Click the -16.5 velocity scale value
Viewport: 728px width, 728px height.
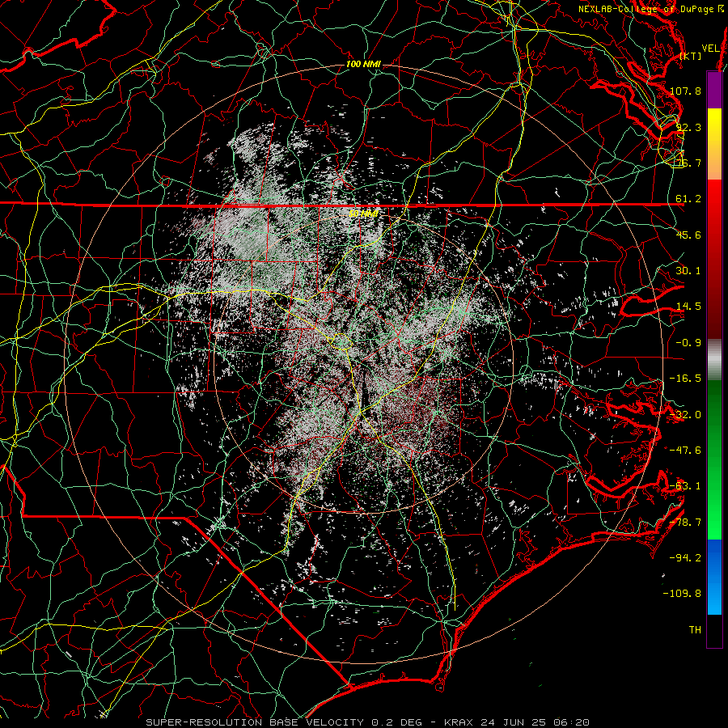tap(685, 379)
